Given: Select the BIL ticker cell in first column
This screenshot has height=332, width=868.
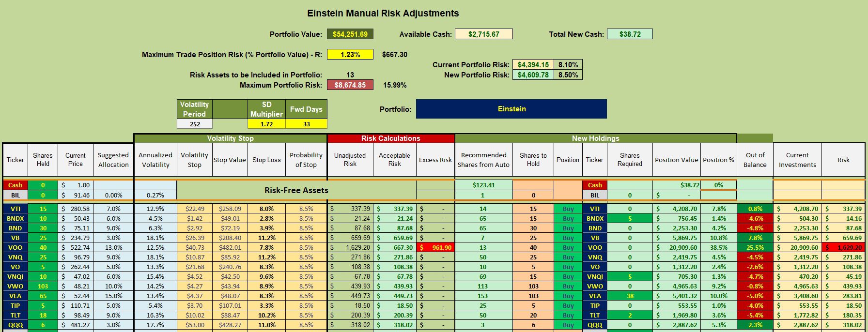Looking at the screenshot, I should click(15, 195).
